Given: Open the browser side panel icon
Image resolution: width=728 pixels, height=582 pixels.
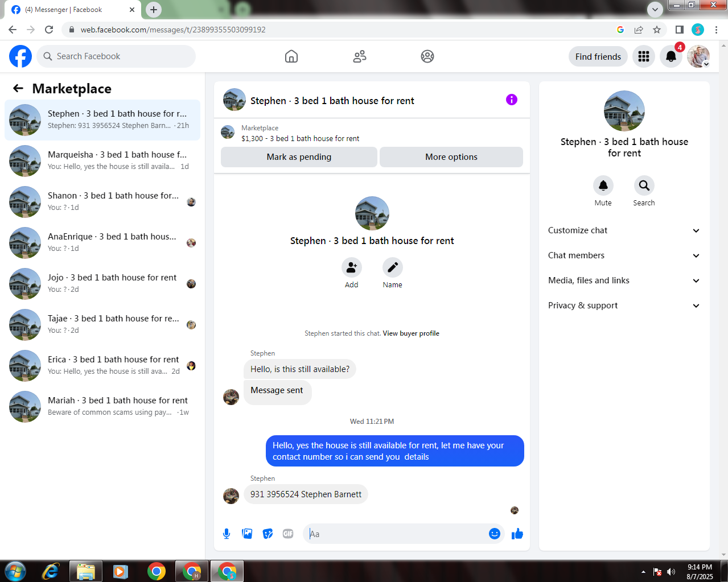Looking at the screenshot, I should coord(680,30).
